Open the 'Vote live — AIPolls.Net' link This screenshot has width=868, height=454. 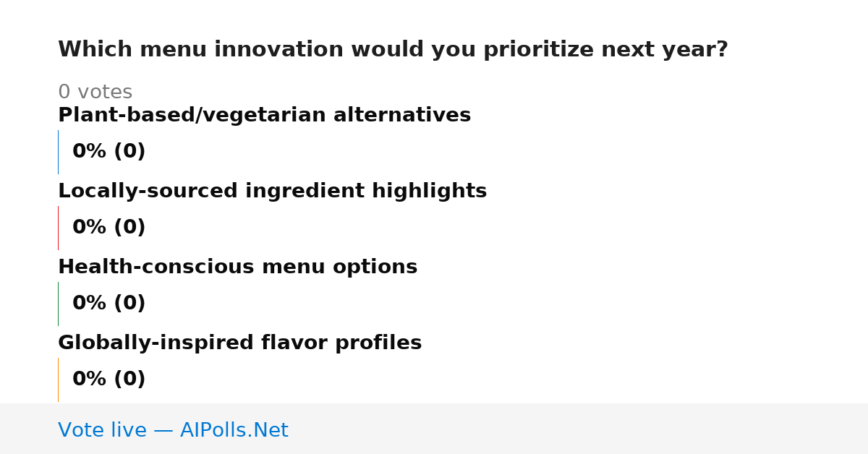click(x=173, y=430)
